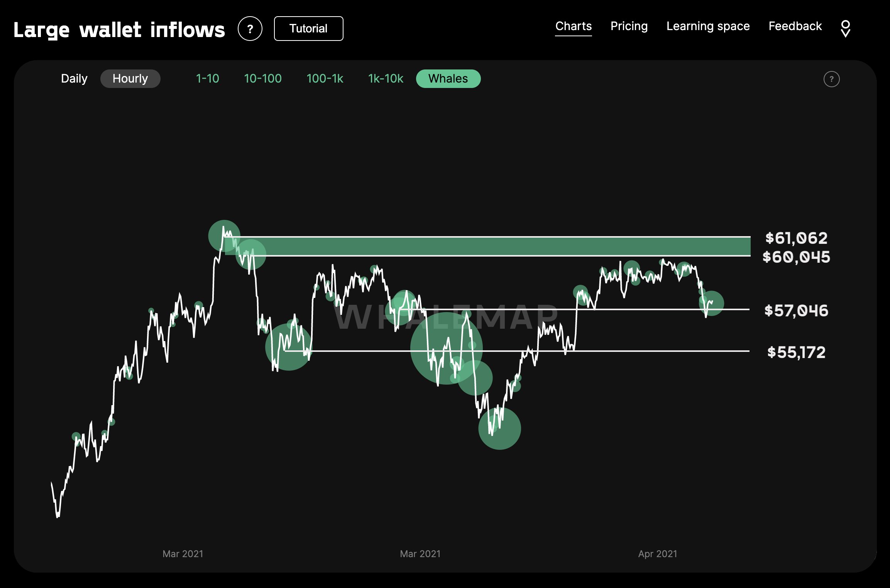
Task: Click the bubble on the $55,172 line
Action: [x=288, y=347]
